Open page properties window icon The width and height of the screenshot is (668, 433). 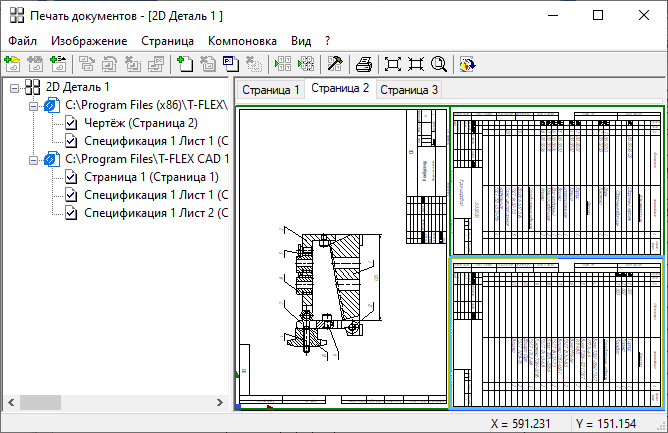coord(231,64)
